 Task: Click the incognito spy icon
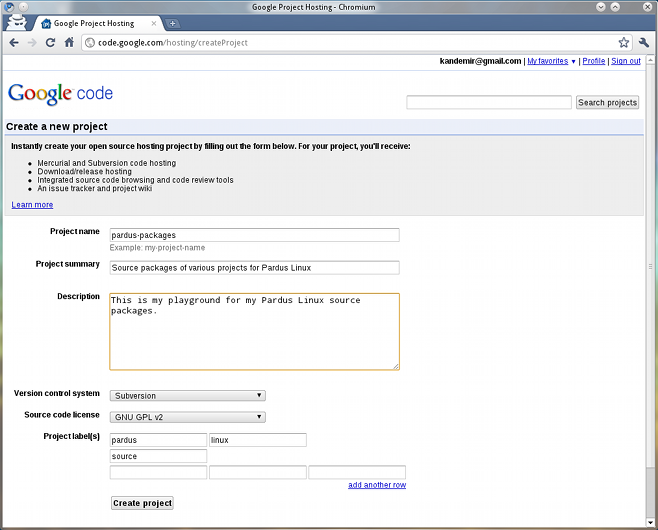(17, 22)
